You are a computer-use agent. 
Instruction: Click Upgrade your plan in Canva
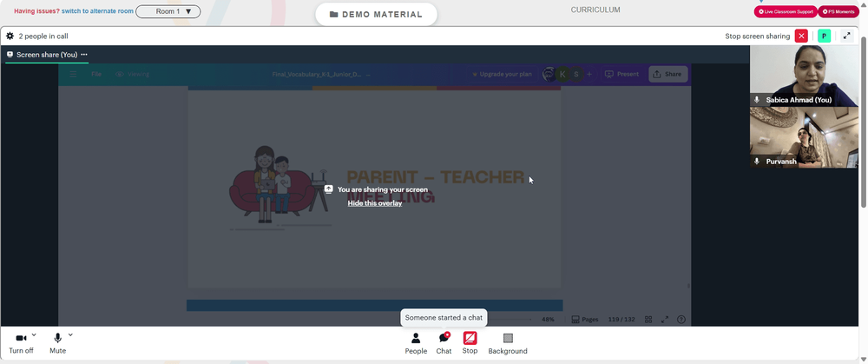click(x=502, y=74)
